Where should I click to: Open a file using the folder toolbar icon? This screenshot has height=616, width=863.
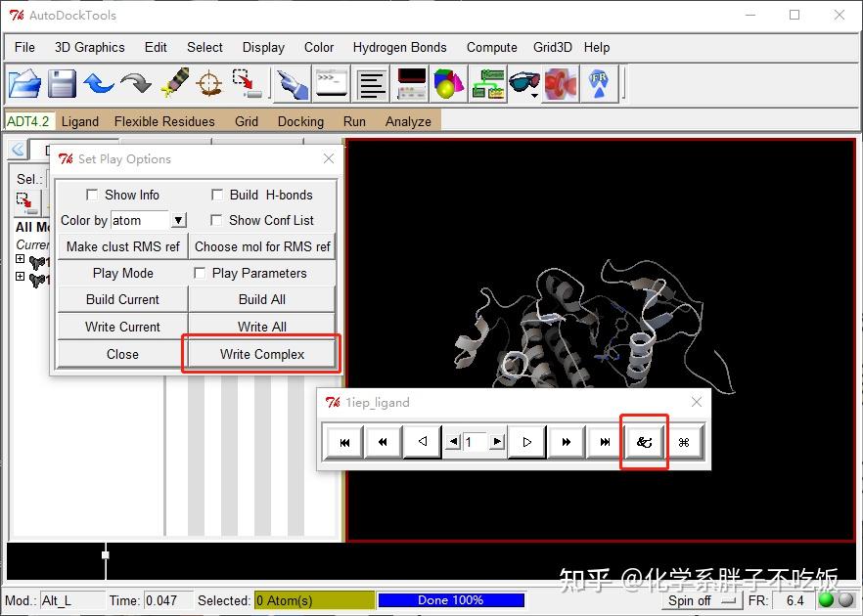(24, 84)
